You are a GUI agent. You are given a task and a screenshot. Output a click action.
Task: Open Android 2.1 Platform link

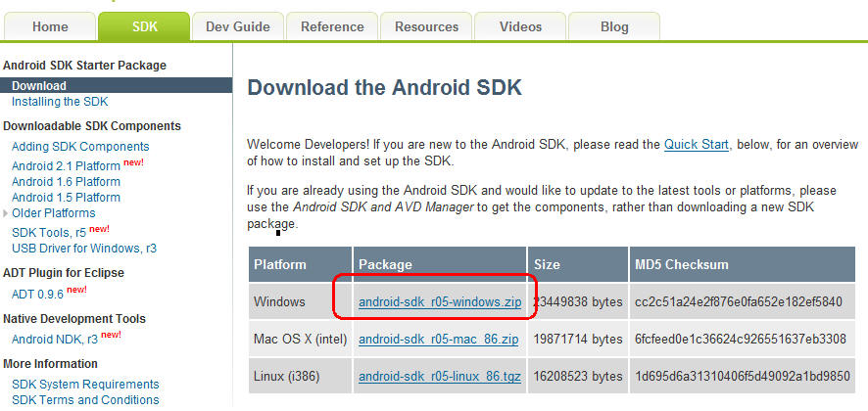(66, 165)
